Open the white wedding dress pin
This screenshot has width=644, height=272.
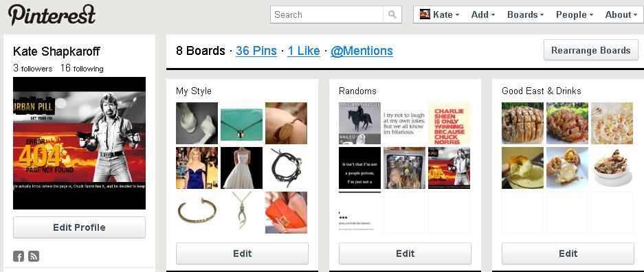pos(241,168)
